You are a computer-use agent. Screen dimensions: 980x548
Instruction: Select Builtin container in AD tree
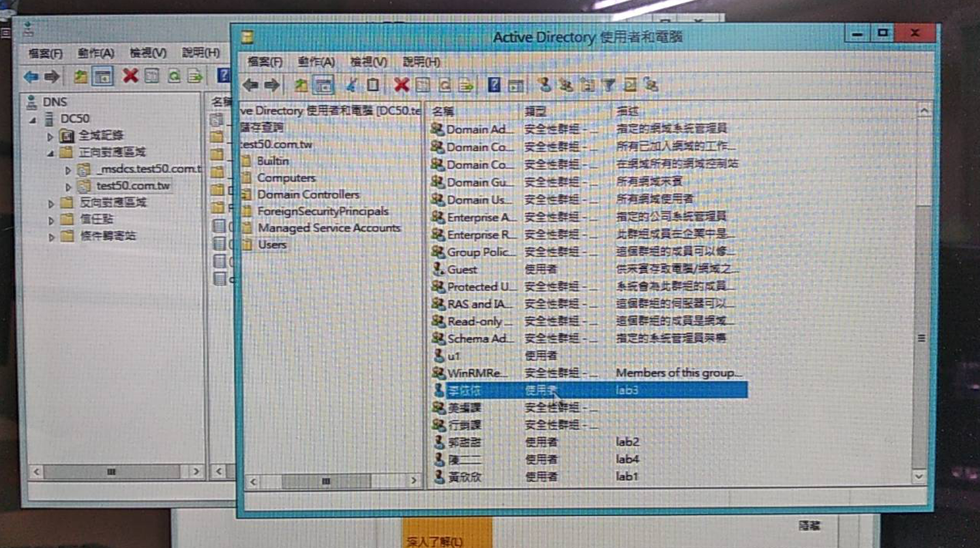point(273,161)
